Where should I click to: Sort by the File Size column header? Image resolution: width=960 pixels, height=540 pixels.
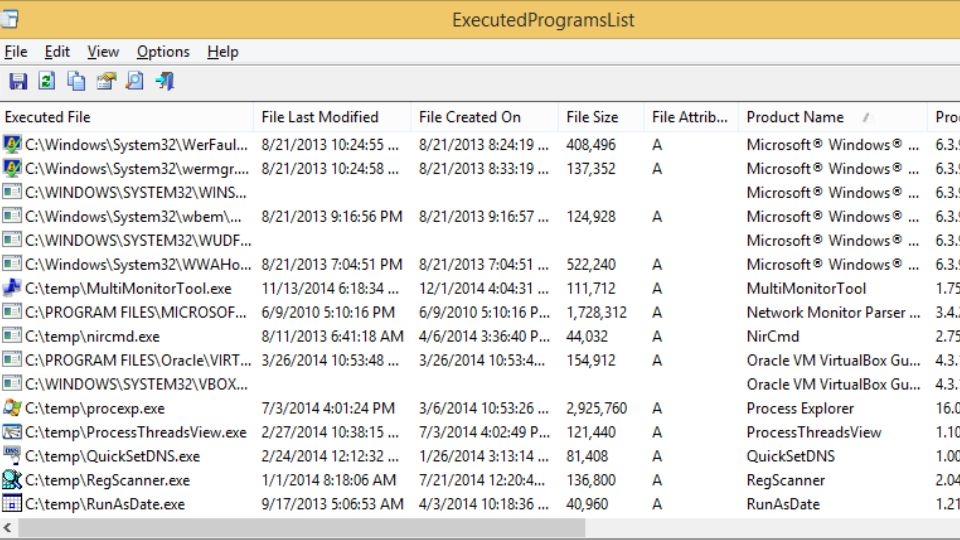point(592,117)
